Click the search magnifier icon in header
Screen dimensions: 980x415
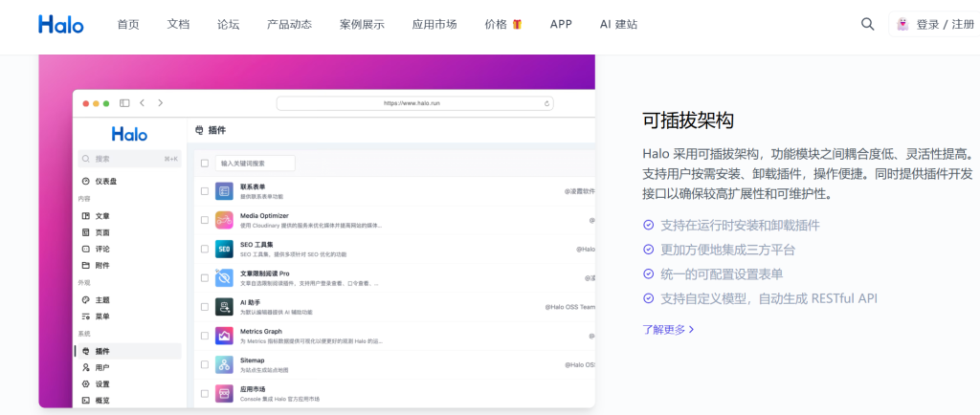(x=867, y=25)
